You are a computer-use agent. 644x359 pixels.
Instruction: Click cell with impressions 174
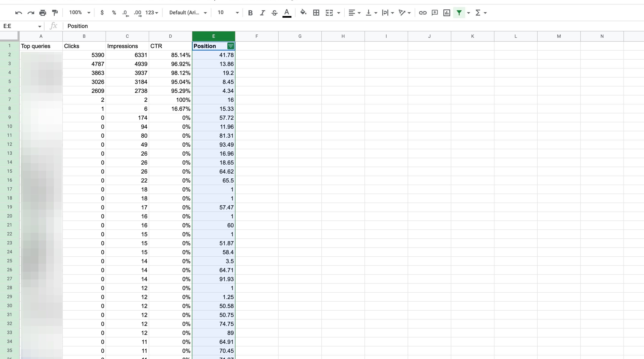point(127,118)
